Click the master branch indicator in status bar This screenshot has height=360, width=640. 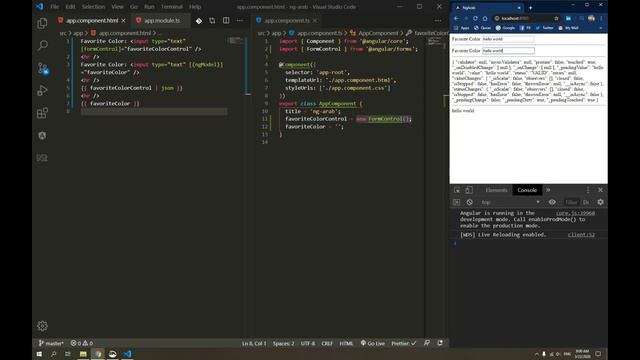point(51,343)
